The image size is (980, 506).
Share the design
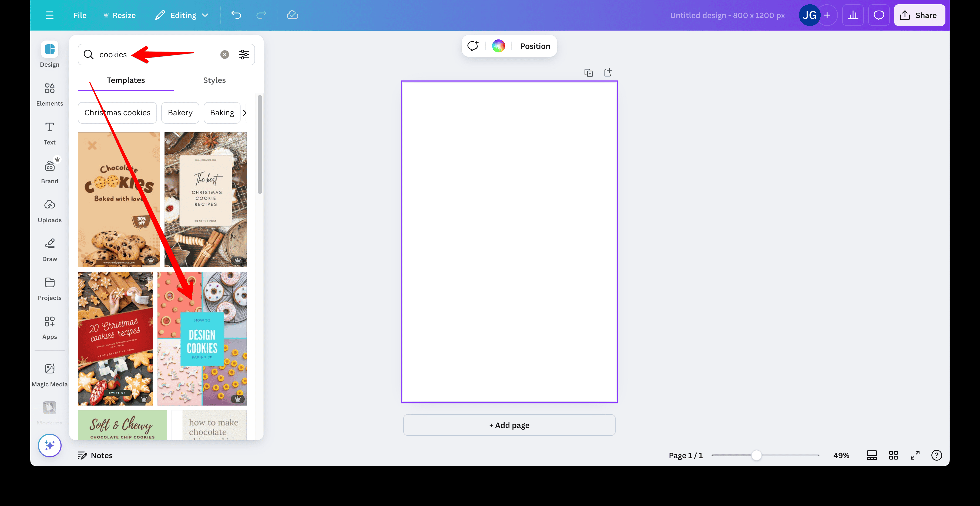point(919,15)
